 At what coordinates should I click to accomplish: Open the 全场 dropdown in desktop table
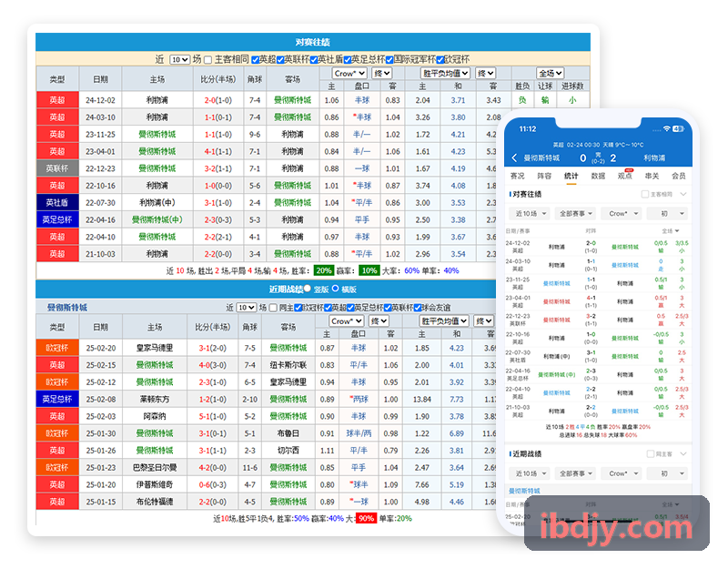click(551, 74)
